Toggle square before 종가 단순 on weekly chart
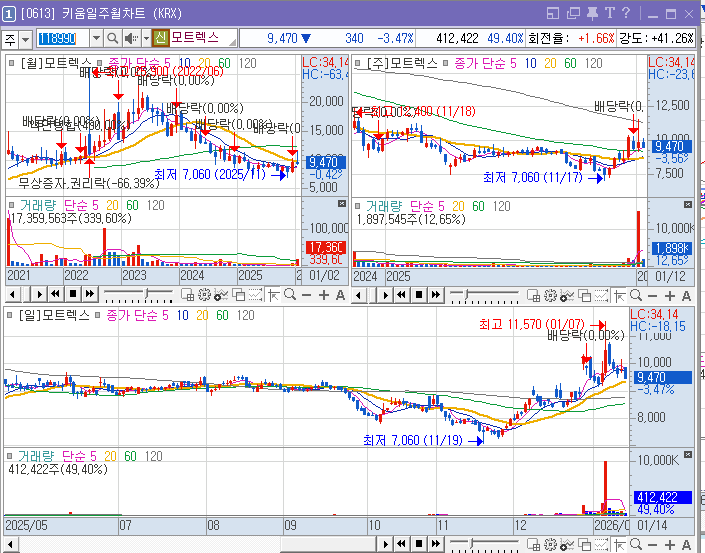Viewport: 705px width, 553px height. pyautogui.click(x=445, y=63)
